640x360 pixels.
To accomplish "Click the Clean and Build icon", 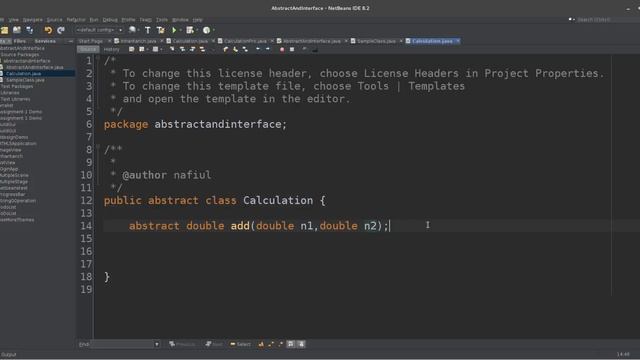I will click(160, 30).
